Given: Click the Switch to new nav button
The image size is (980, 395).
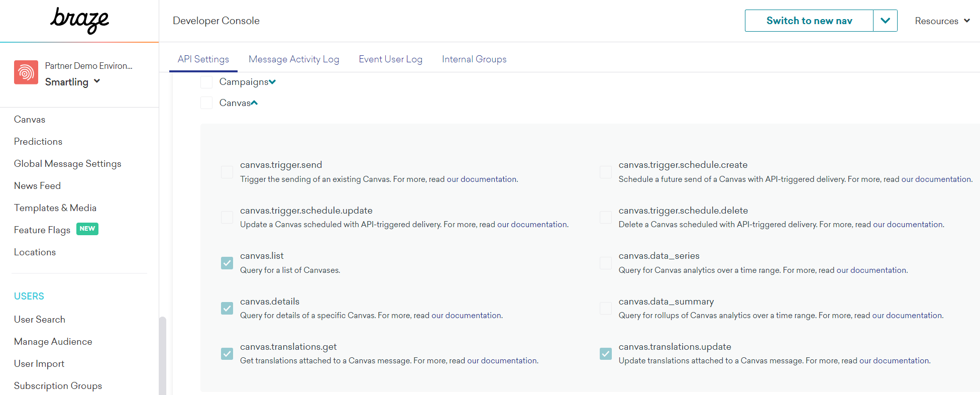Looking at the screenshot, I should [809, 21].
